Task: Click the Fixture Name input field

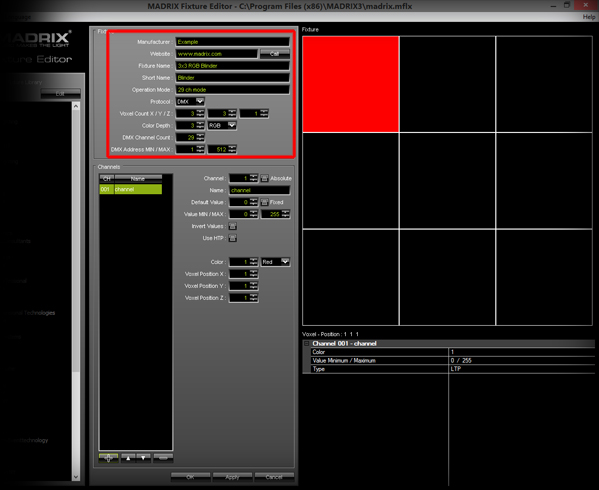Action: (x=233, y=66)
